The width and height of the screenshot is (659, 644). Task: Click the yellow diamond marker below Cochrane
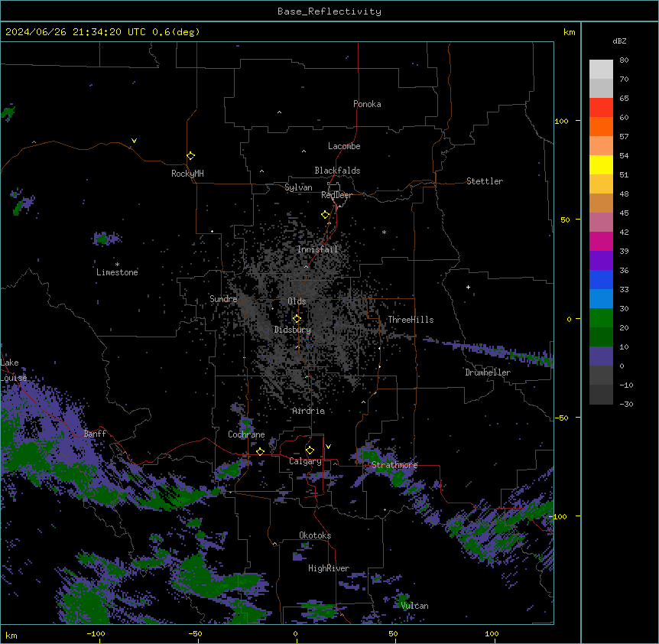pyautogui.click(x=260, y=451)
